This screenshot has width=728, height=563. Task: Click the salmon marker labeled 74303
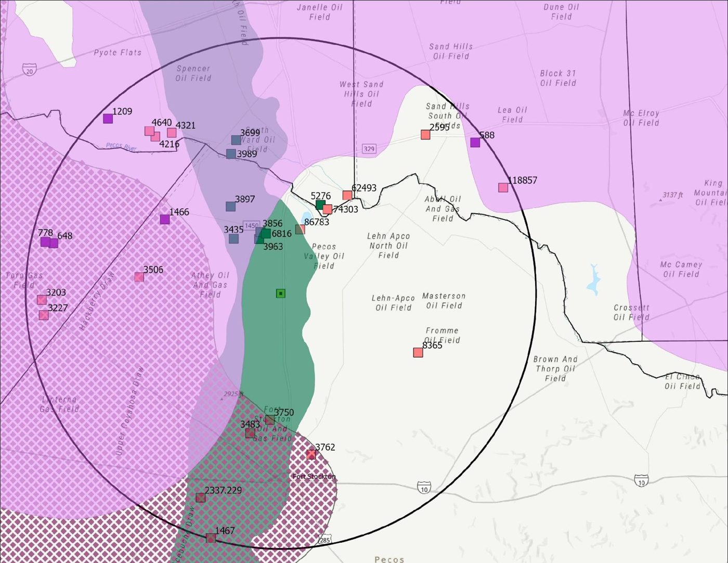click(x=327, y=210)
